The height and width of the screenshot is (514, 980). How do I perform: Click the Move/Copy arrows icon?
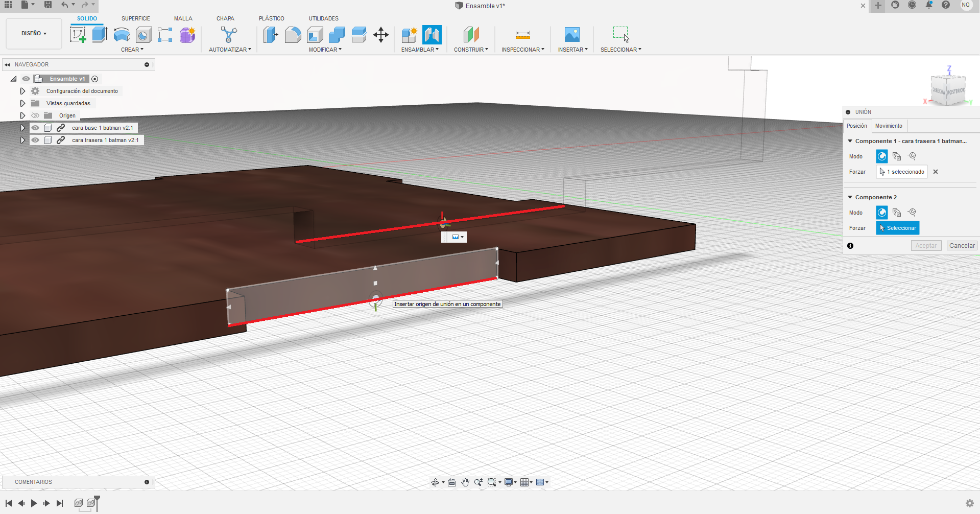pyautogui.click(x=381, y=35)
